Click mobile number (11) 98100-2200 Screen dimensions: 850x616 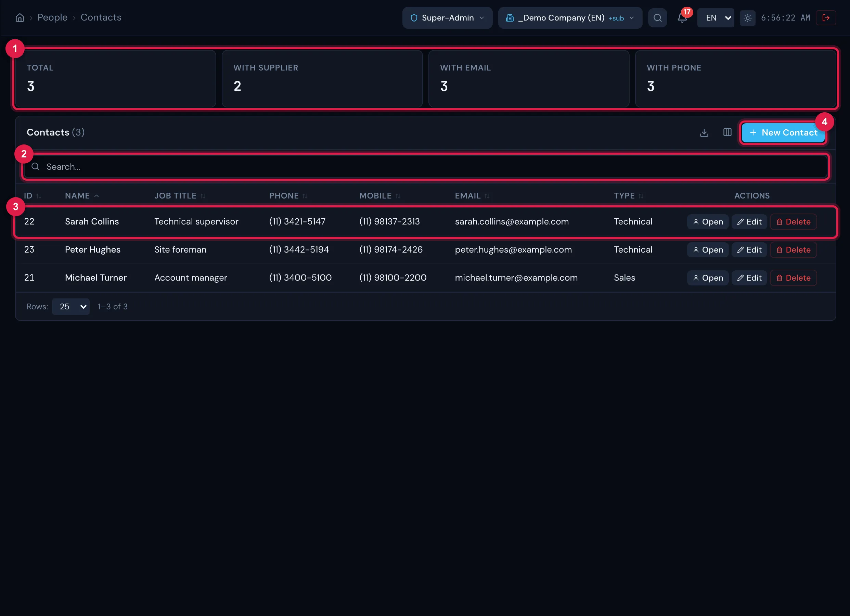point(393,278)
